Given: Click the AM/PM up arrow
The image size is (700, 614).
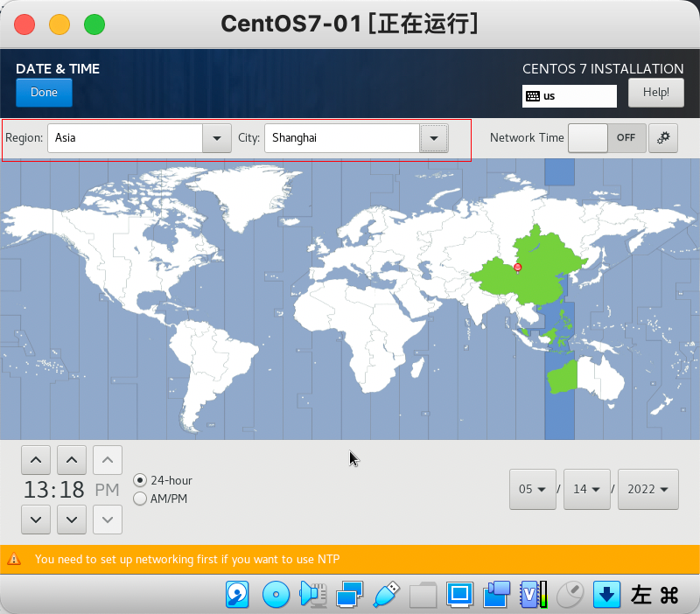Looking at the screenshot, I should tap(107, 459).
